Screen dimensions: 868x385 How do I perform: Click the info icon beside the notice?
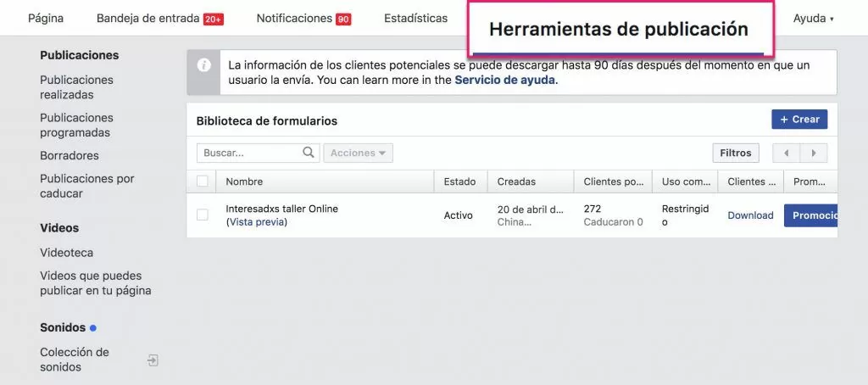coord(203,65)
